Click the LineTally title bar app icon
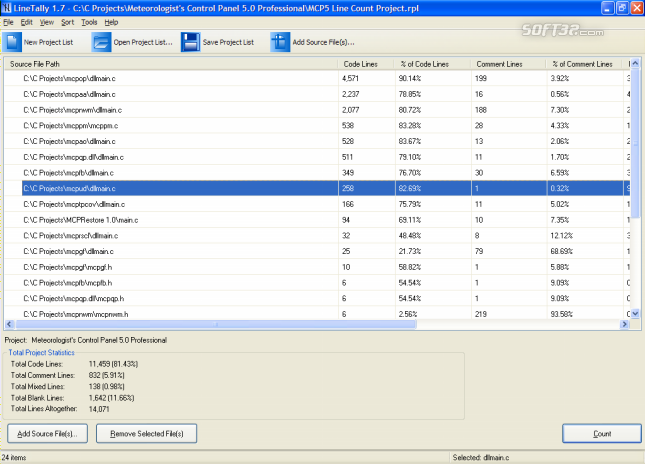This screenshot has height=464, width=645. (6, 8)
